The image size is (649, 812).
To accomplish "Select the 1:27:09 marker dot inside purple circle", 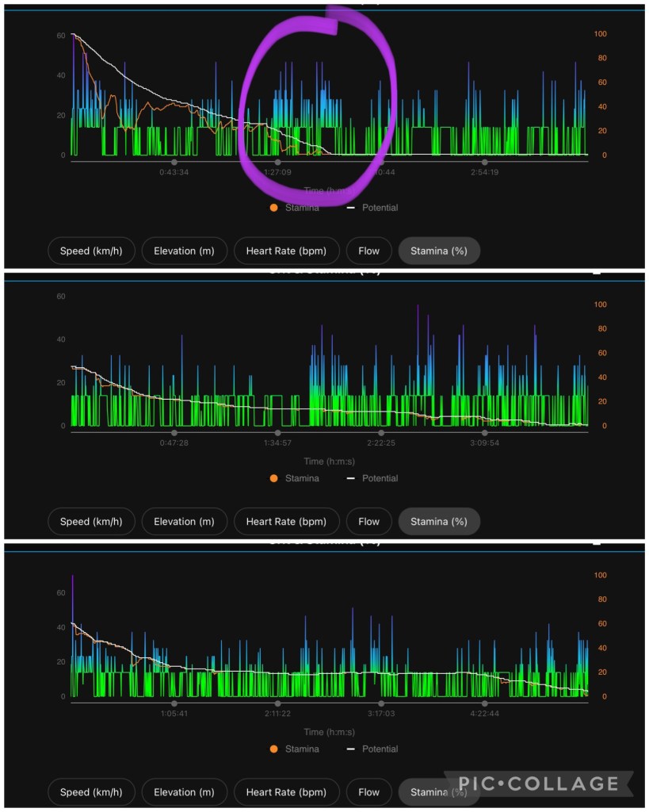I will click(x=277, y=162).
